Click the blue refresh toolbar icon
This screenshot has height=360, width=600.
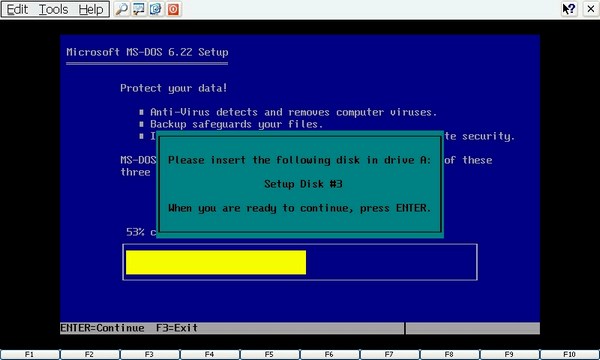156,9
